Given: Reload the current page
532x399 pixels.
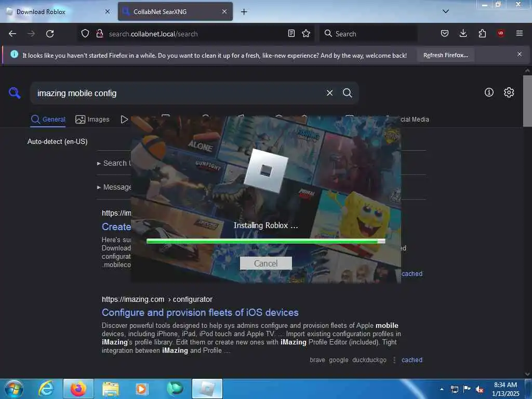Looking at the screenshot, I should tap(50, 34).
